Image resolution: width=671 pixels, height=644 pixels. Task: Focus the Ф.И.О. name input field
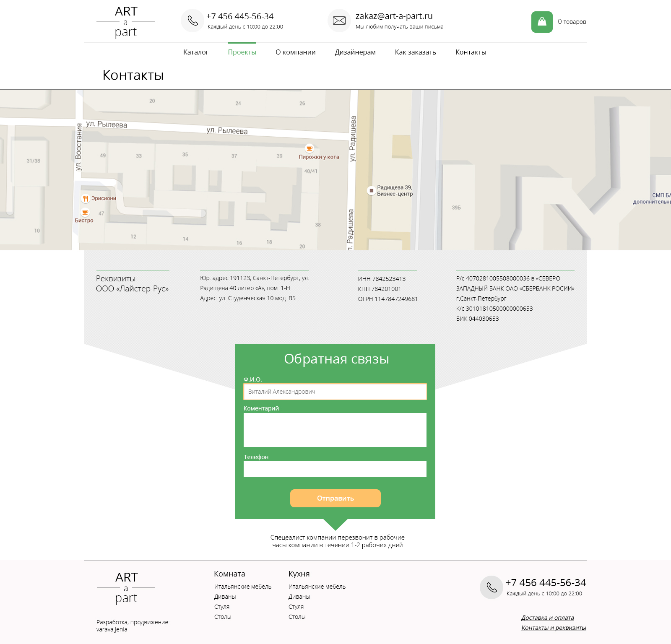[335, 392]
